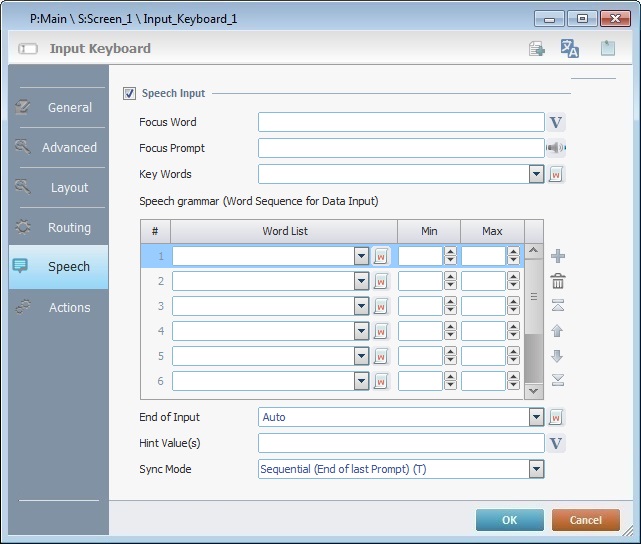Click the plus icon to add grammar row

[x=558, y=256]
